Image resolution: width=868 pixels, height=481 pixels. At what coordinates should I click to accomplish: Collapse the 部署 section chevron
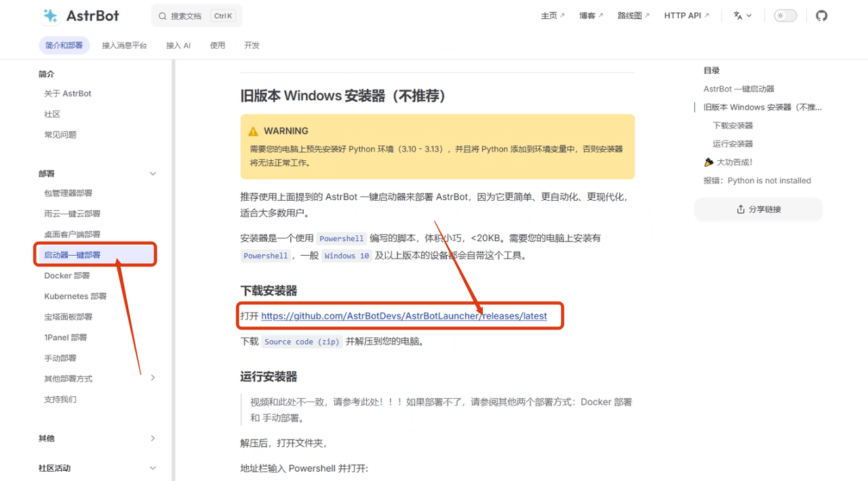[153, 174]
